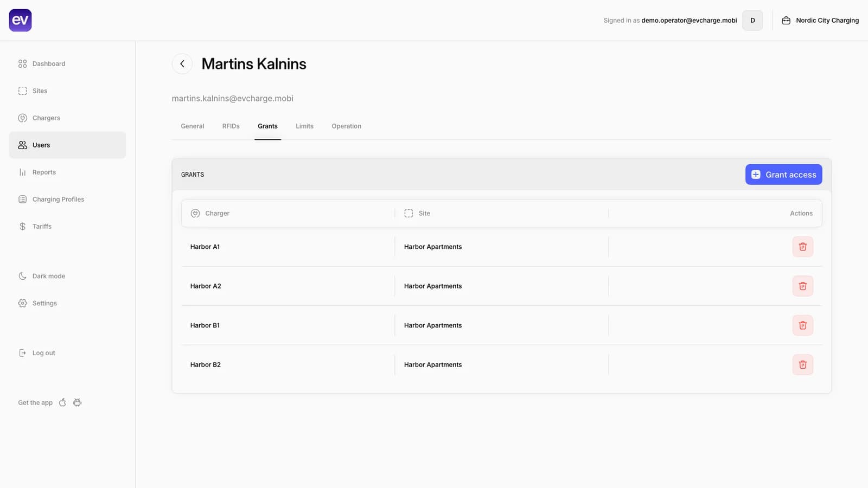Click the Harbor B1 charger name
Screen dimensions: 868x488
[x=205, y=325]
